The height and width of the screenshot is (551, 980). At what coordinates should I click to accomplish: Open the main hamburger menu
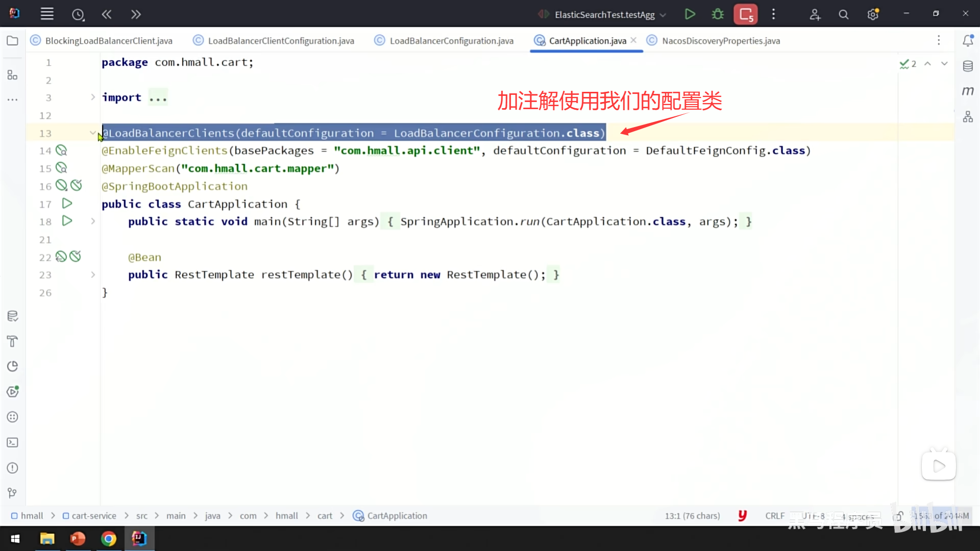pos(47,14)
